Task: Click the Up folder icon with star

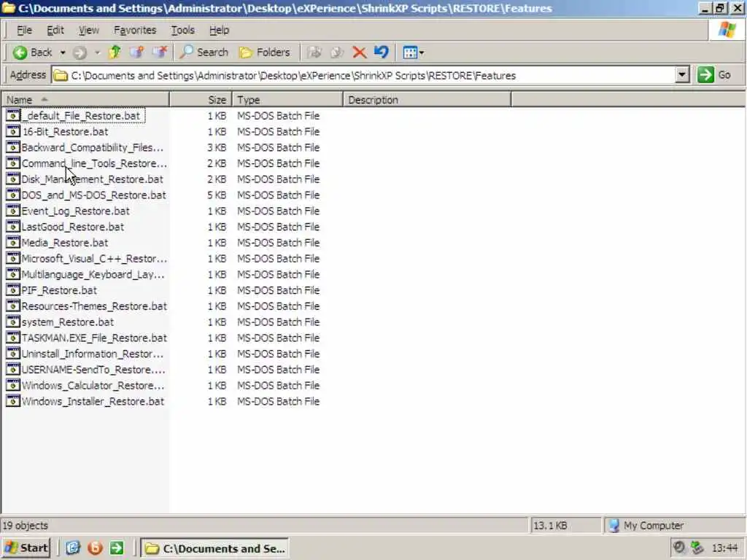Action: point(137,52)
